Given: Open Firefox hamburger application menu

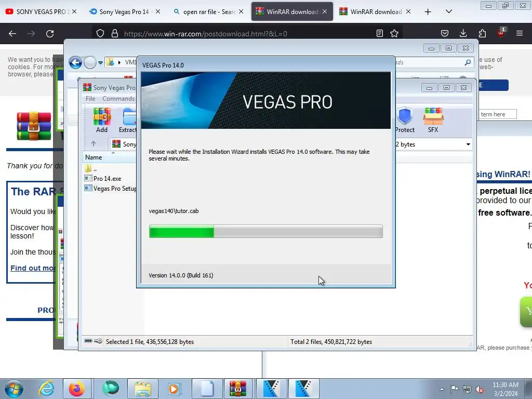Looking at the screenshot, I should 520,33.
